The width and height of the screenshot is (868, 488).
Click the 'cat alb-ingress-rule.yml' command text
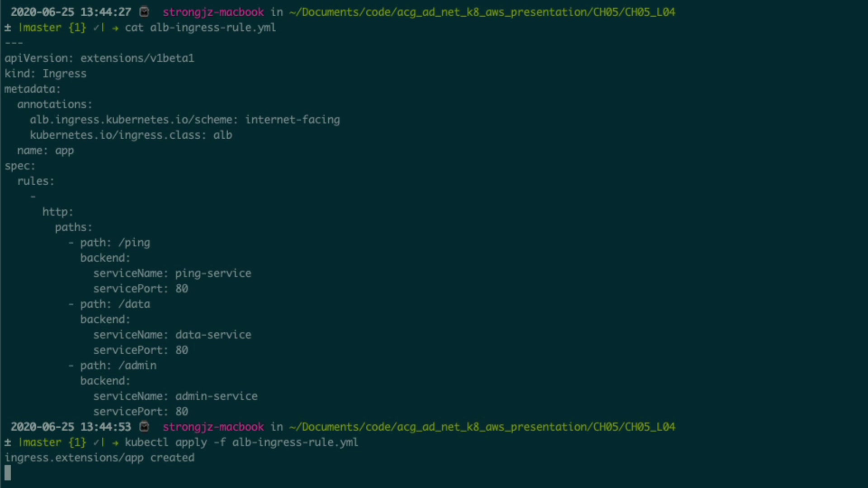200,28
